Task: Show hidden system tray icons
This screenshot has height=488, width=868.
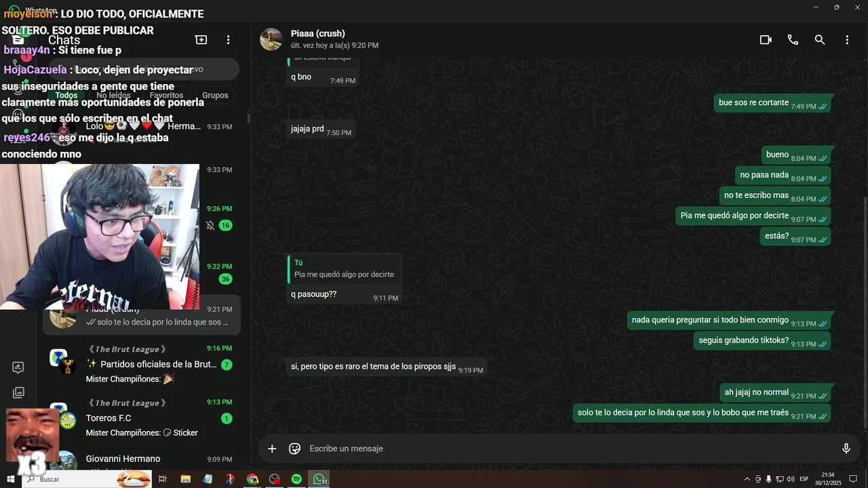Action: point(747,479)
